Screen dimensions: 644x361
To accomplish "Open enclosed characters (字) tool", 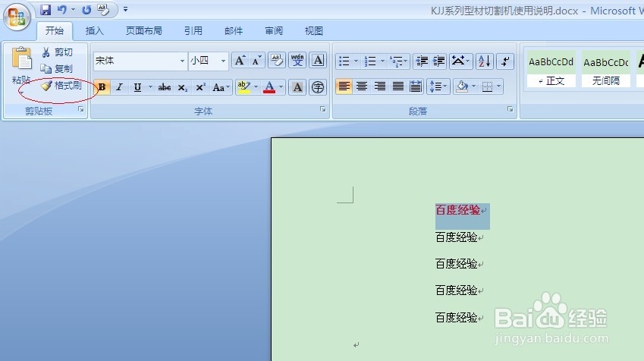I will coord(318,87).
